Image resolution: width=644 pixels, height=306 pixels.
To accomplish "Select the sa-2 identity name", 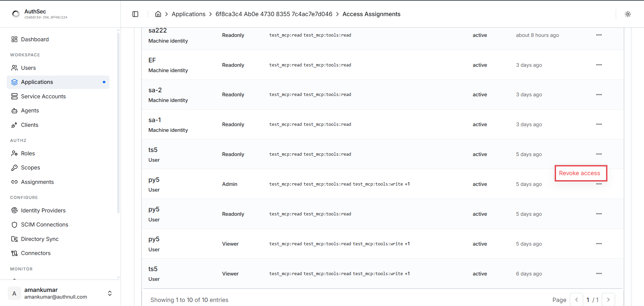I will (x=155, y=90).
